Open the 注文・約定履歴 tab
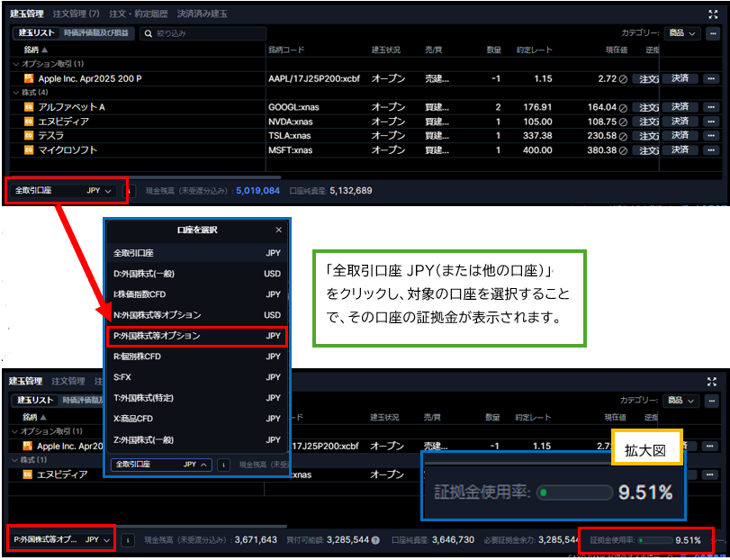This screenshot has height=560, width=730. 139,14
